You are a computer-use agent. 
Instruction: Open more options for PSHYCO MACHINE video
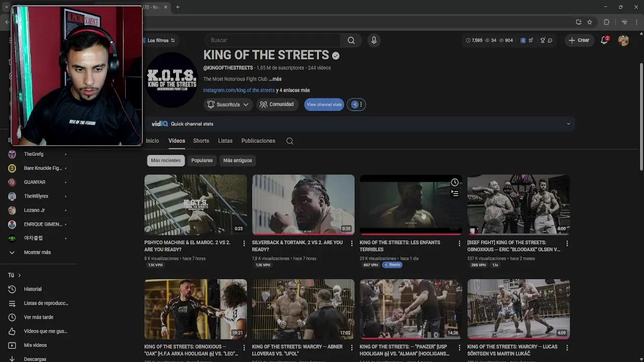coord(244,243)
